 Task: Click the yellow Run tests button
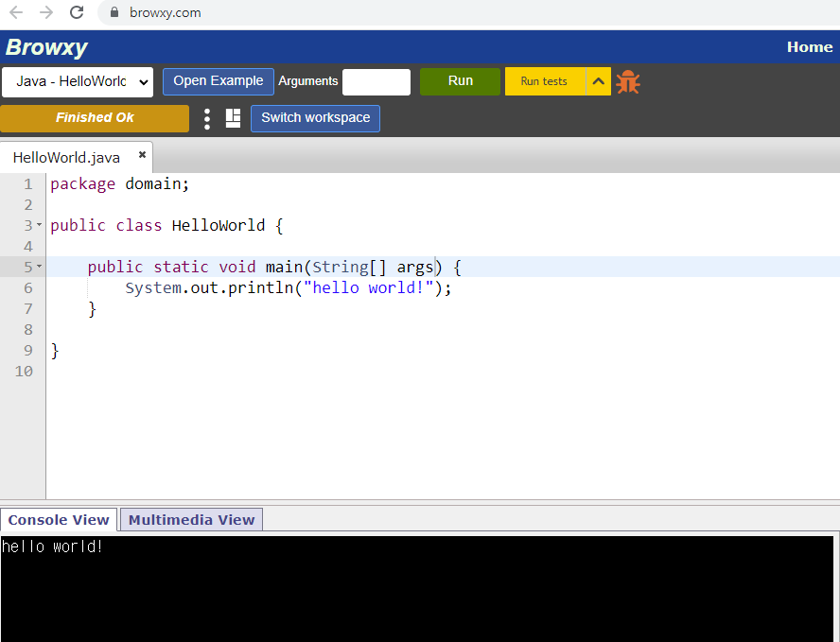pyautogui.click(x=544, y=81)
